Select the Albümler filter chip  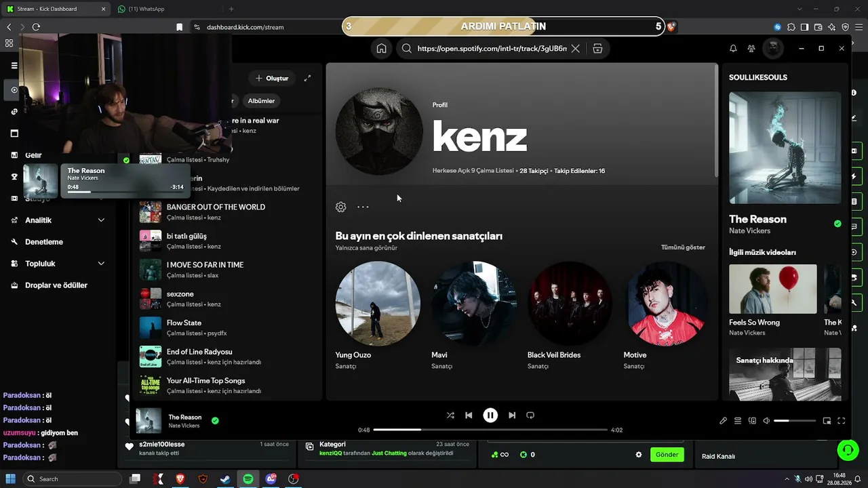tap(261, 101)
